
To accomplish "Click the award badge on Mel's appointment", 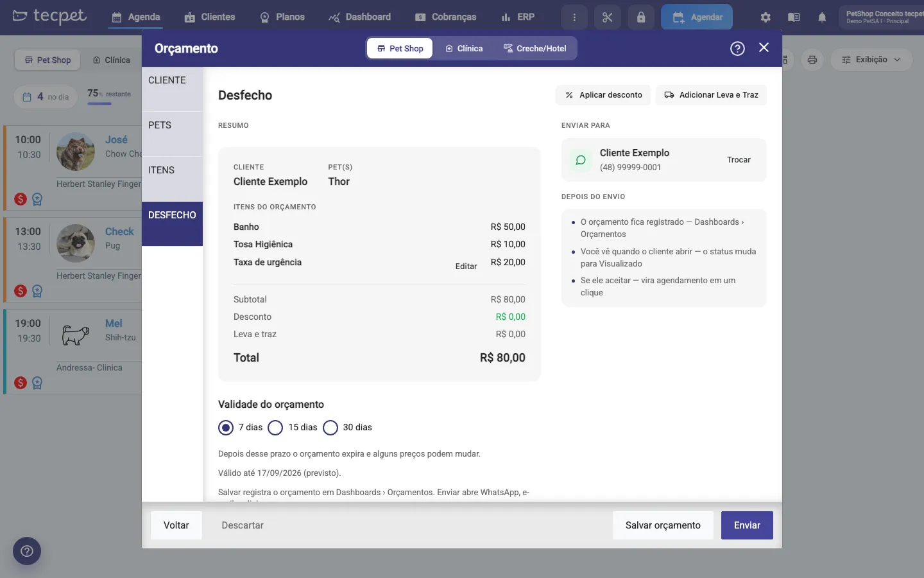I will [x=37, y=383].
